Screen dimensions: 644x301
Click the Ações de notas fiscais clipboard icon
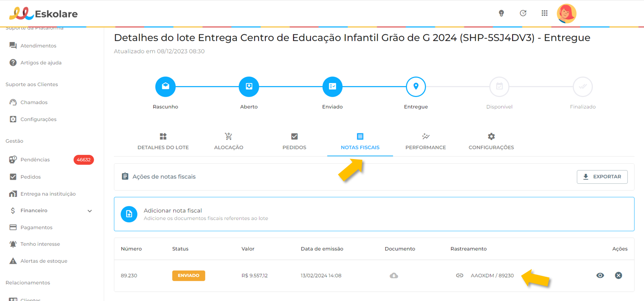125,176
